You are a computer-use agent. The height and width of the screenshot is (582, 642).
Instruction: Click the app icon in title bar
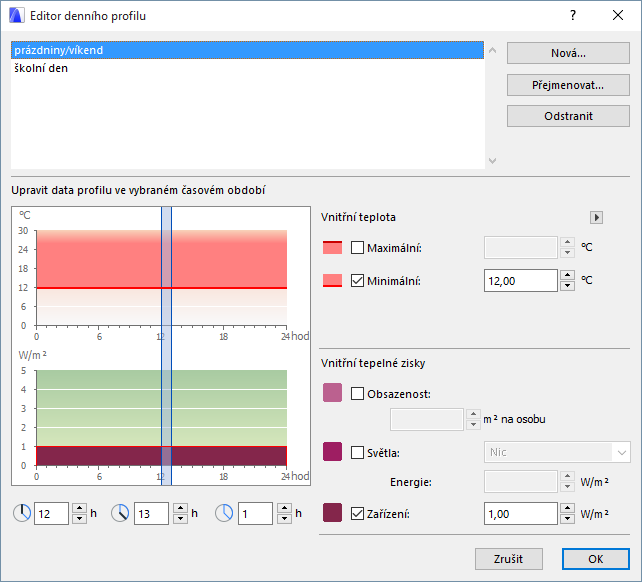[16, 16]
